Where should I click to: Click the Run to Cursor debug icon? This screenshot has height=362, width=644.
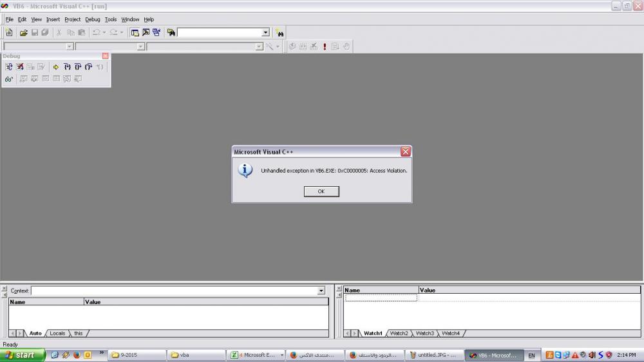(x=99, y=67)
